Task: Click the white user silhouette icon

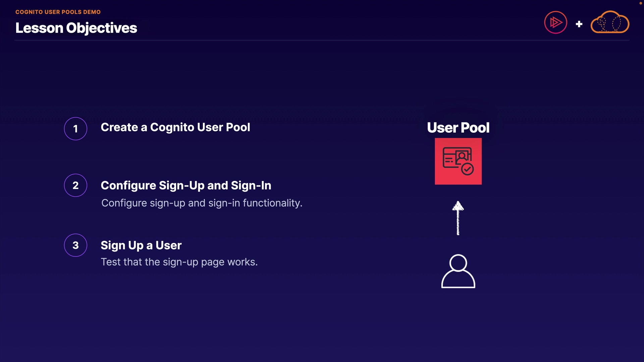Action: 458,271
